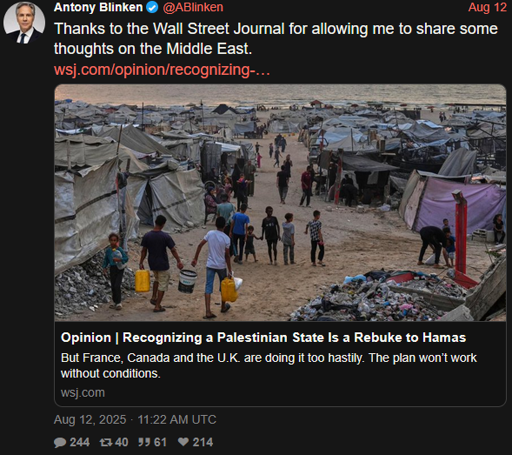The image size is (512, 455).
Task: Click the card description about France, Canada
Action: click(x=269, y=365)
